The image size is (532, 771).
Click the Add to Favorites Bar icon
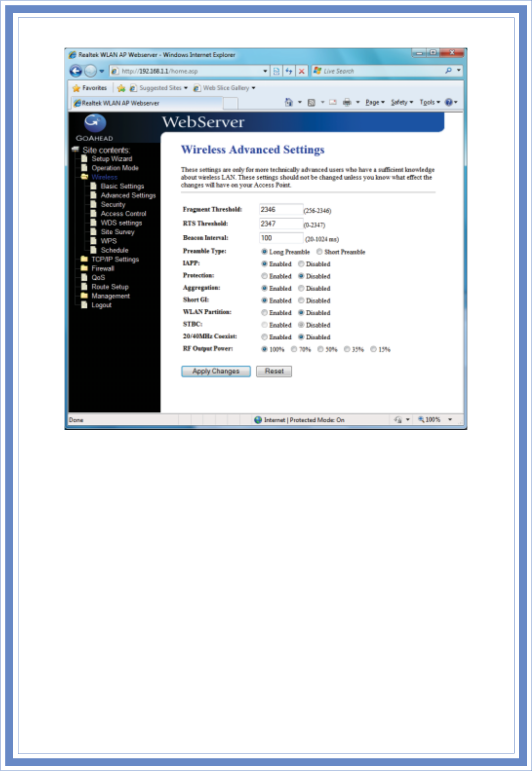click(121, 88)
